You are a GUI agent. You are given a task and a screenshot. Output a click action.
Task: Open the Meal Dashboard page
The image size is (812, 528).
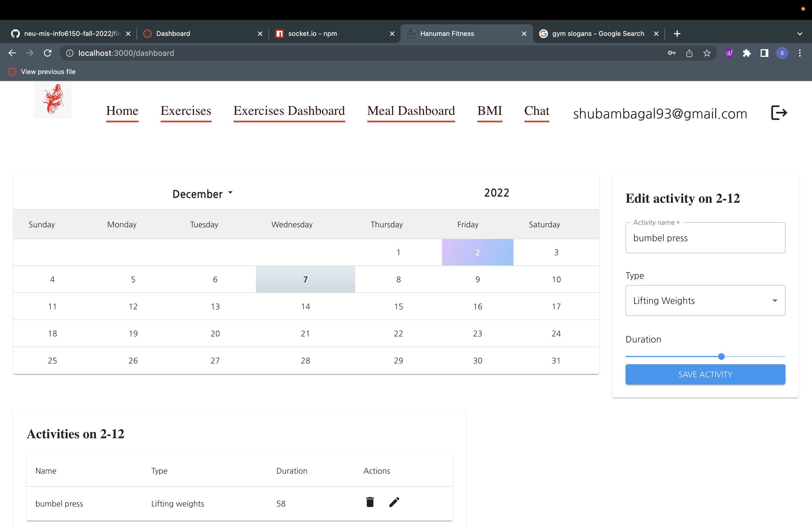pos(411,111)
